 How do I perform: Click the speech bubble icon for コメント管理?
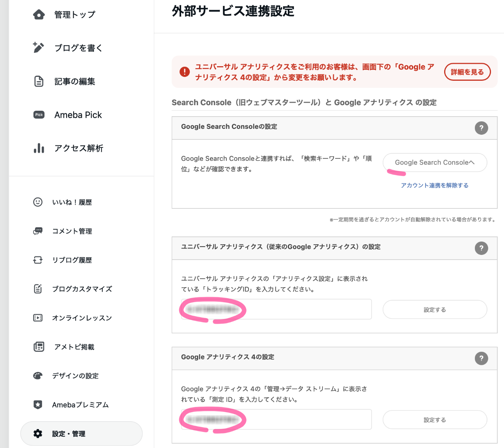click(x=38, y=231)
